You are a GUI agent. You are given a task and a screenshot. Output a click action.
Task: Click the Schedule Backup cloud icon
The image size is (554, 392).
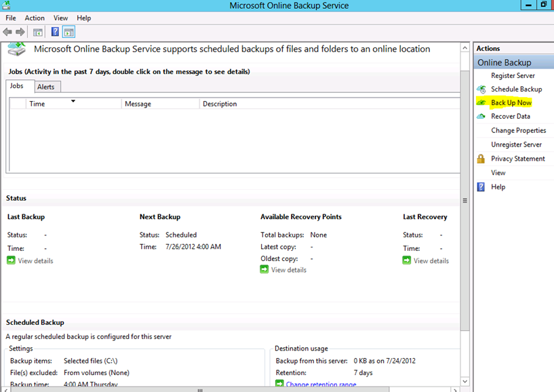(x=481, y=90)
